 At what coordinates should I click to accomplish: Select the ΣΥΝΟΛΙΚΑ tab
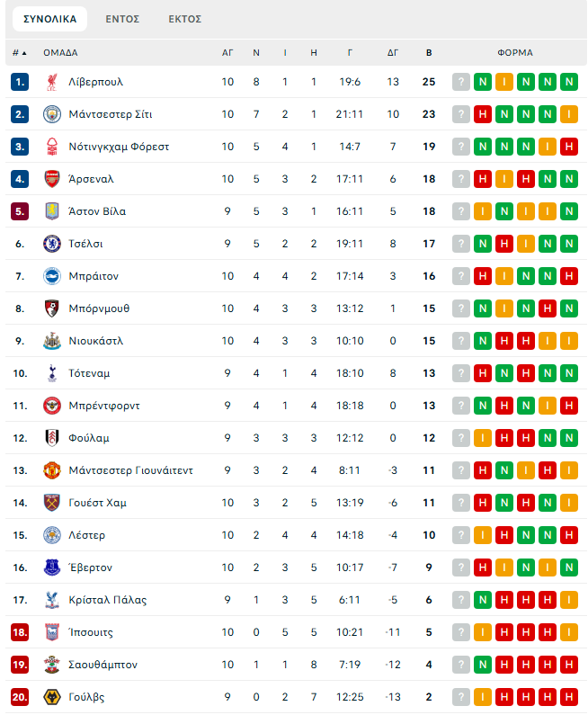click(50, 19)
